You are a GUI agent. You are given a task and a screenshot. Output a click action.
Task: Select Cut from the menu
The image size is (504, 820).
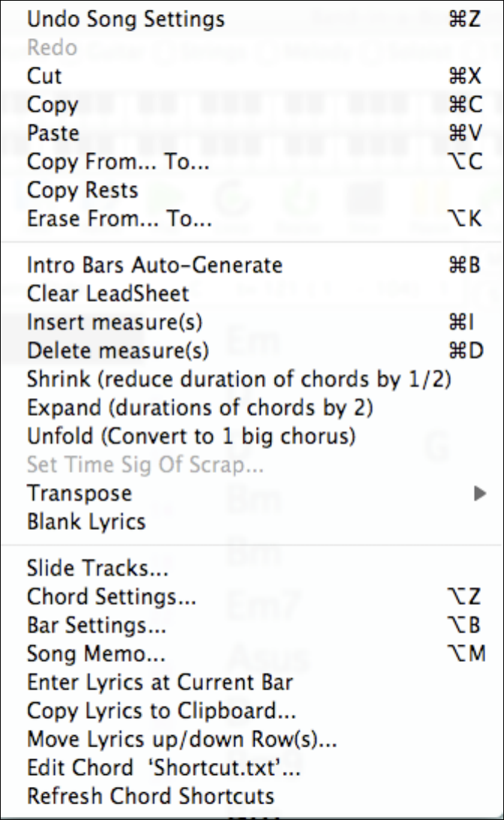pos(44,76)
